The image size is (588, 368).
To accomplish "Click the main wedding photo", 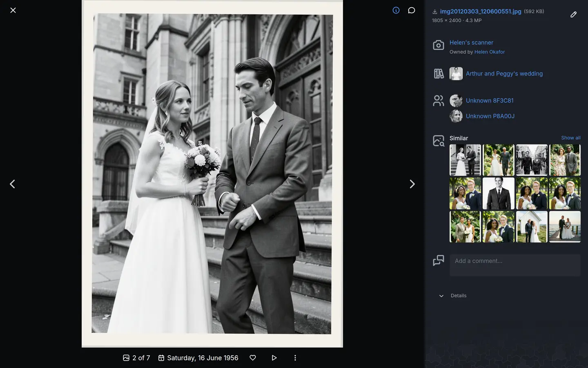I will pyautogui.click(x=212, y=174).
